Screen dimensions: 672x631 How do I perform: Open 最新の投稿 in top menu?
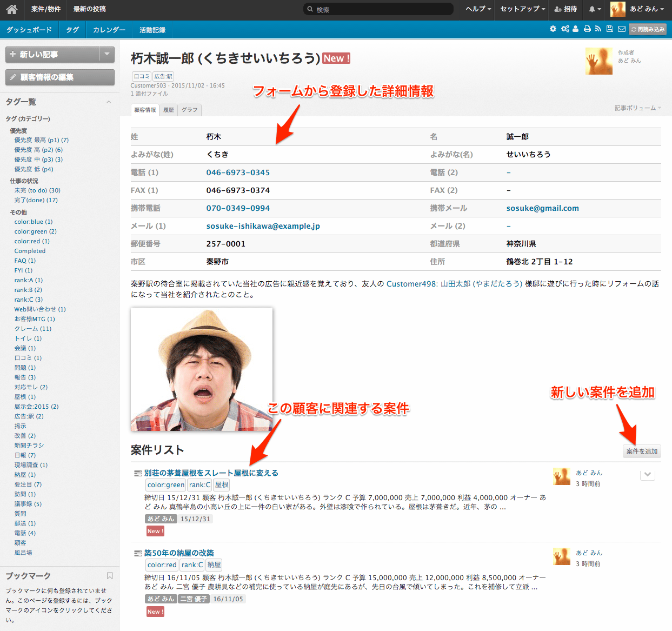(90, 9)
